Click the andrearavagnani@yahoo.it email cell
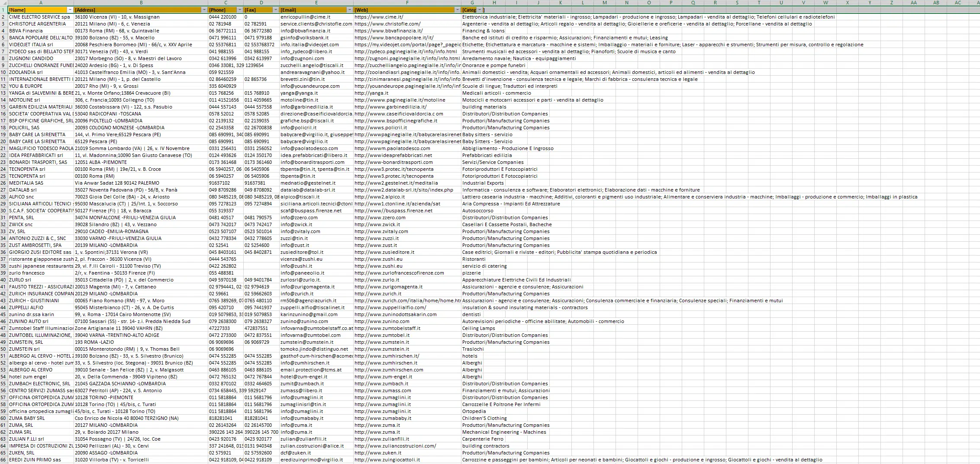The image size is (980, 464). tap(316, 72)
